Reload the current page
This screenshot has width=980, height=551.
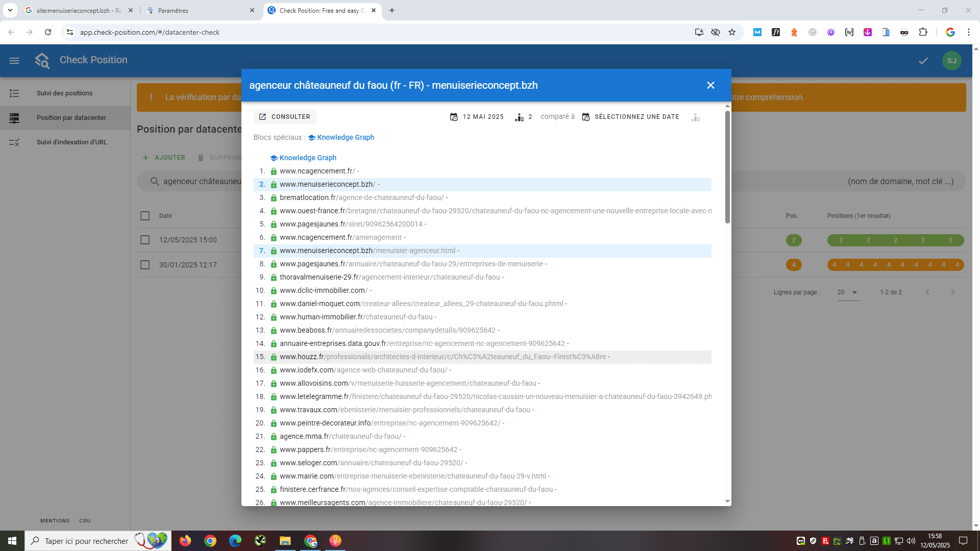[48, 32]
